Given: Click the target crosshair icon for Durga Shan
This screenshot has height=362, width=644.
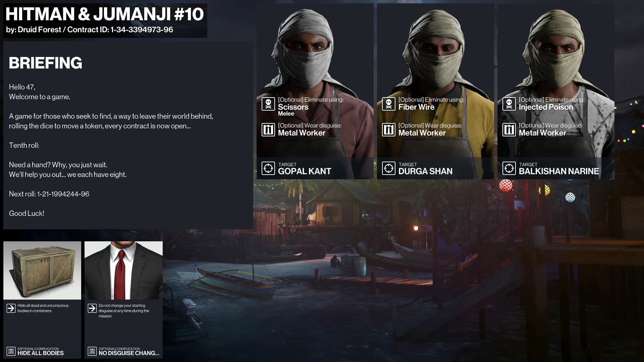Looking at the screenshot, I should click(389, 168).
